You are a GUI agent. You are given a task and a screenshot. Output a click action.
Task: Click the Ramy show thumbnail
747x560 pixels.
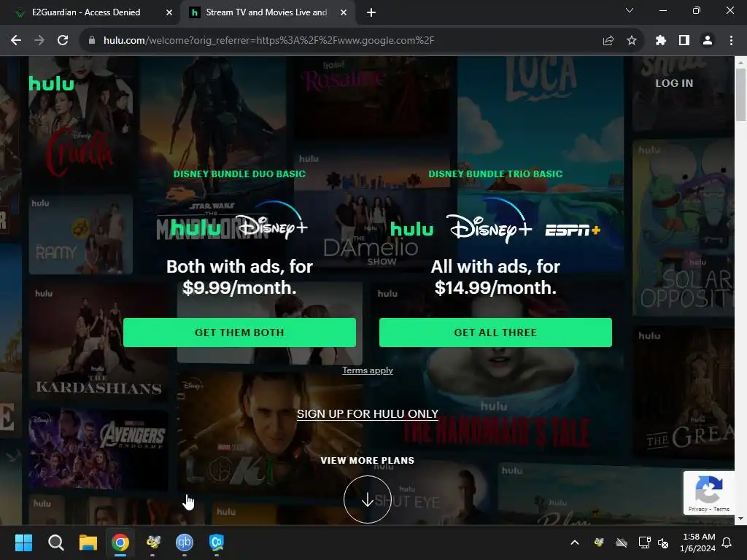pos(81,235)
